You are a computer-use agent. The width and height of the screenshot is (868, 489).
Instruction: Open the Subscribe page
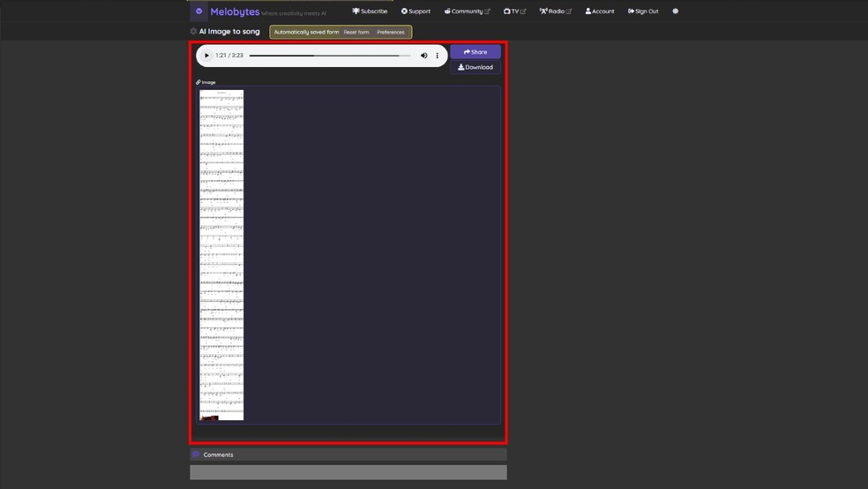point(370,11)
